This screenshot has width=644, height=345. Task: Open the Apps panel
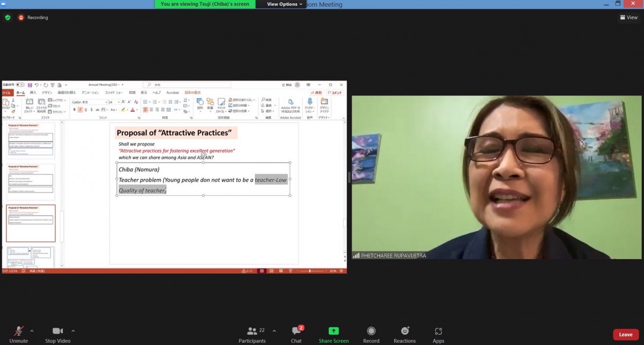click(x=438, y=331)
